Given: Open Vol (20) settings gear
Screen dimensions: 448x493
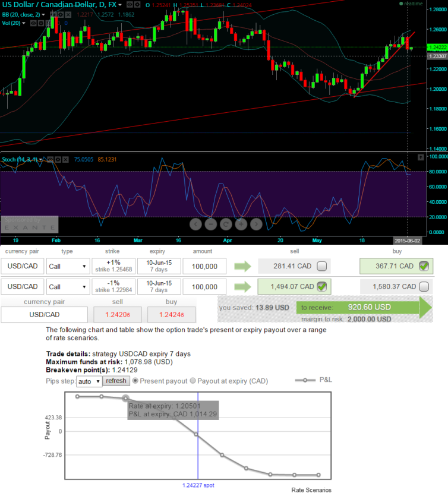Looking at the screenshot, I should point(41,23).
